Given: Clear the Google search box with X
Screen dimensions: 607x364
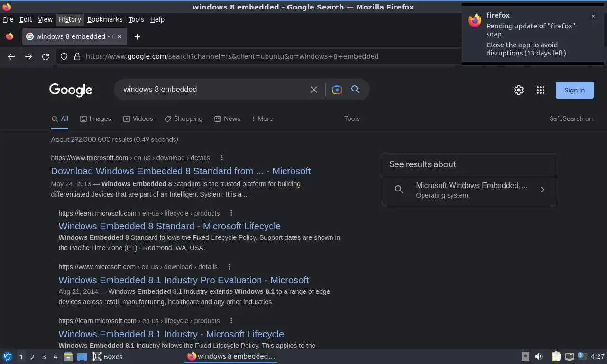Looking at the screenshot, I should (313, 90).
